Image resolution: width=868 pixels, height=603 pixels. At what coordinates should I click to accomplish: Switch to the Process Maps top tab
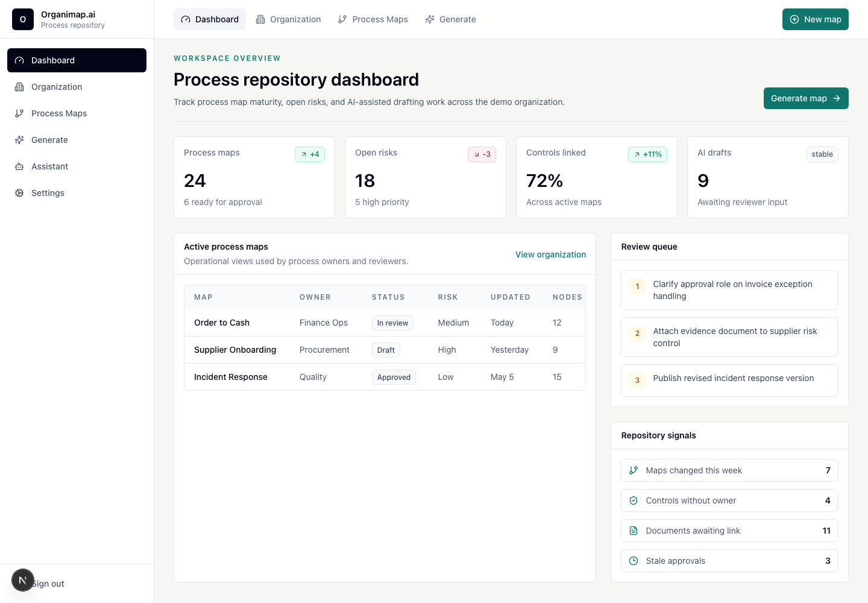(373, 19)
